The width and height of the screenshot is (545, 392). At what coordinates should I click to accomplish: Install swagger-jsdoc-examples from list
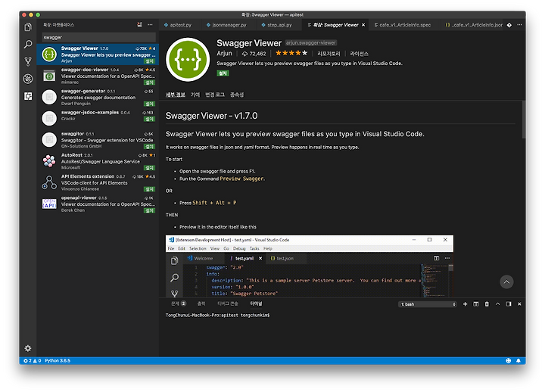click(x=149, y=119)
